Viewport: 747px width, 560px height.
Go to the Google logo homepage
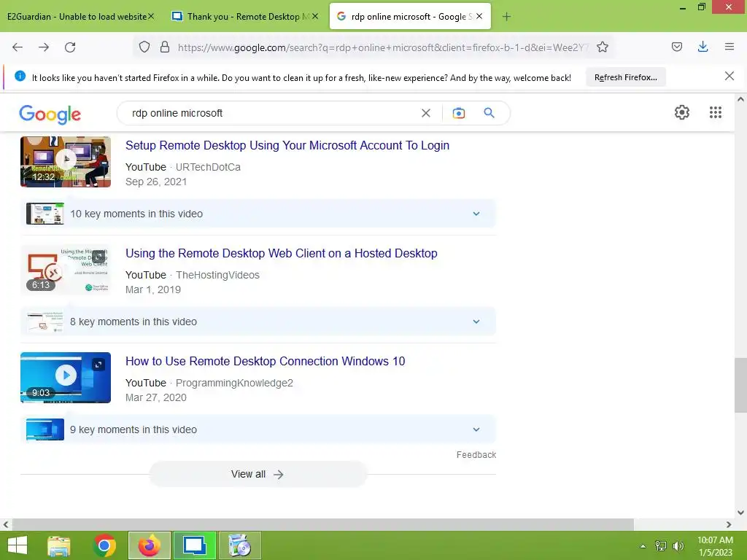[x=50, y=114]
